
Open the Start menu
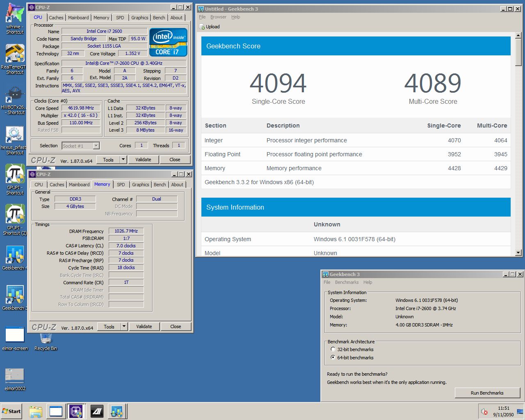(x=11, y=411)
